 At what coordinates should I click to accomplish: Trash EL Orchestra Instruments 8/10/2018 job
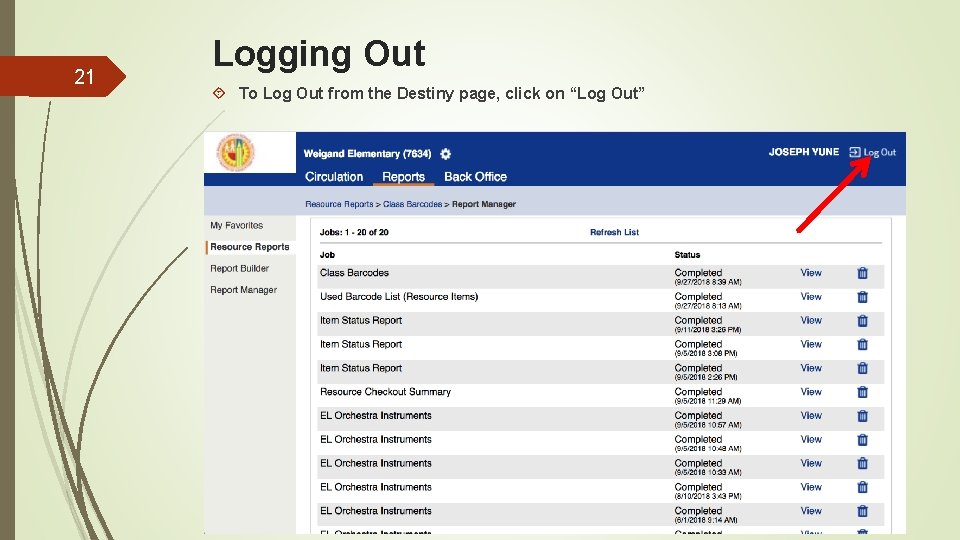[863, 487]
